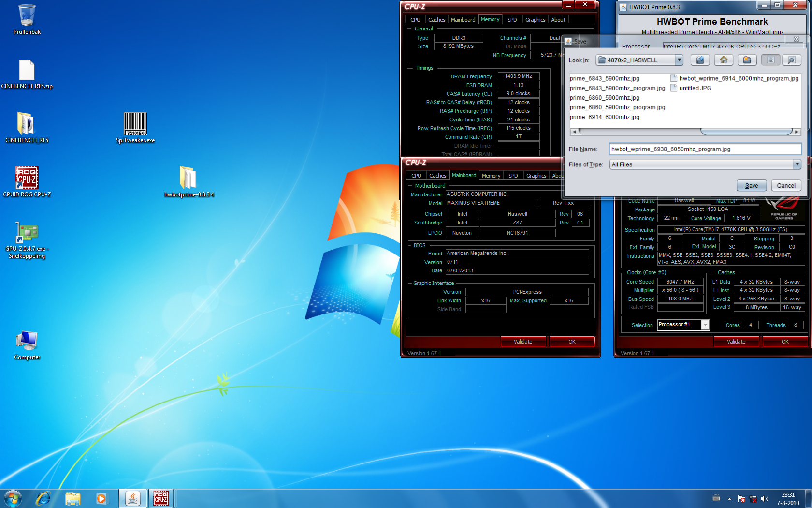Image resolution: width=812 pixels, height=508 pixels.
Task: Click Save button in Save dialog
Action: (x=752, y=186)
